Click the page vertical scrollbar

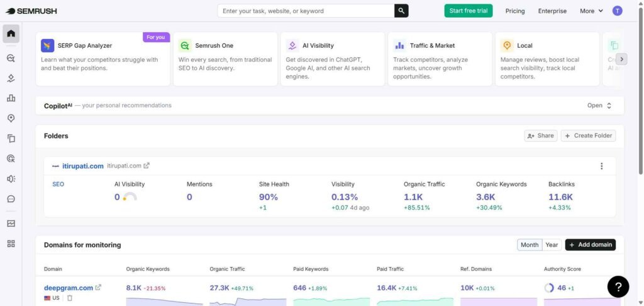pyautogui.click(x=641, y=91)
